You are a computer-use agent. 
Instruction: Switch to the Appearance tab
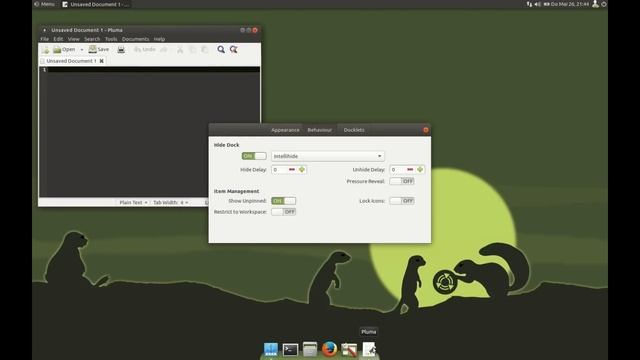[285, 130]
